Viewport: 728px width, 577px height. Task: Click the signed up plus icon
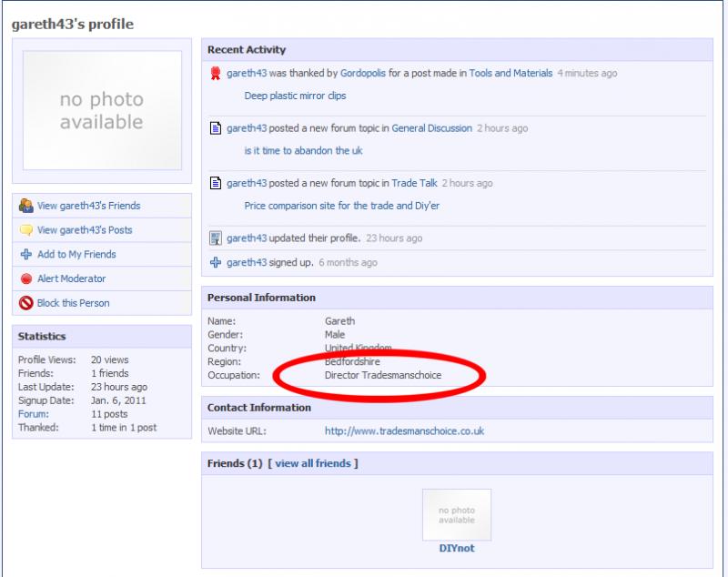coord(216,262)
